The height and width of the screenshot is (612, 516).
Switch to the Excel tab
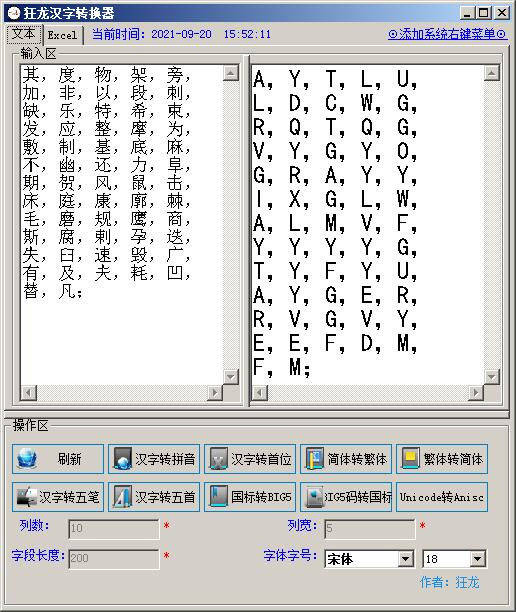click(62, 35)
